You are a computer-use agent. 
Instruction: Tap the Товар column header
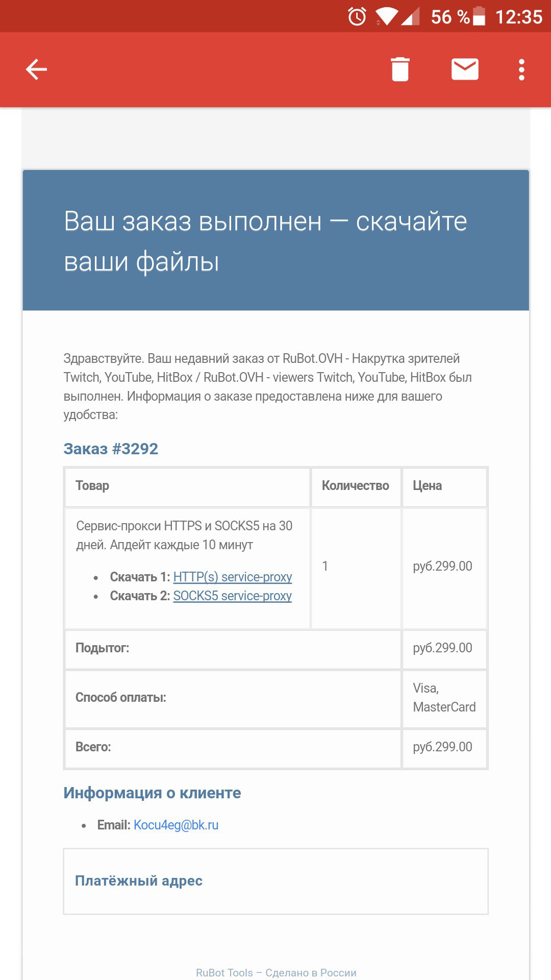coord(92,485)
